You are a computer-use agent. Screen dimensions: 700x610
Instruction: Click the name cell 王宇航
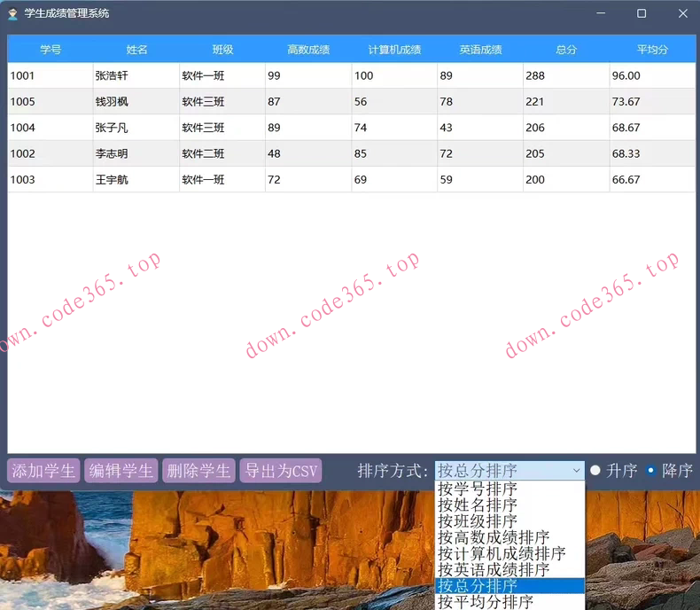(x=136, y=179)
